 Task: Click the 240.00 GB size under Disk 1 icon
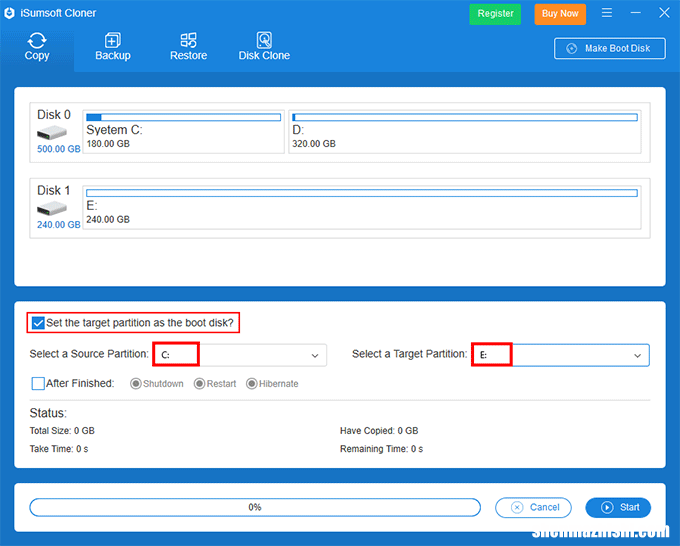(59, 225)
